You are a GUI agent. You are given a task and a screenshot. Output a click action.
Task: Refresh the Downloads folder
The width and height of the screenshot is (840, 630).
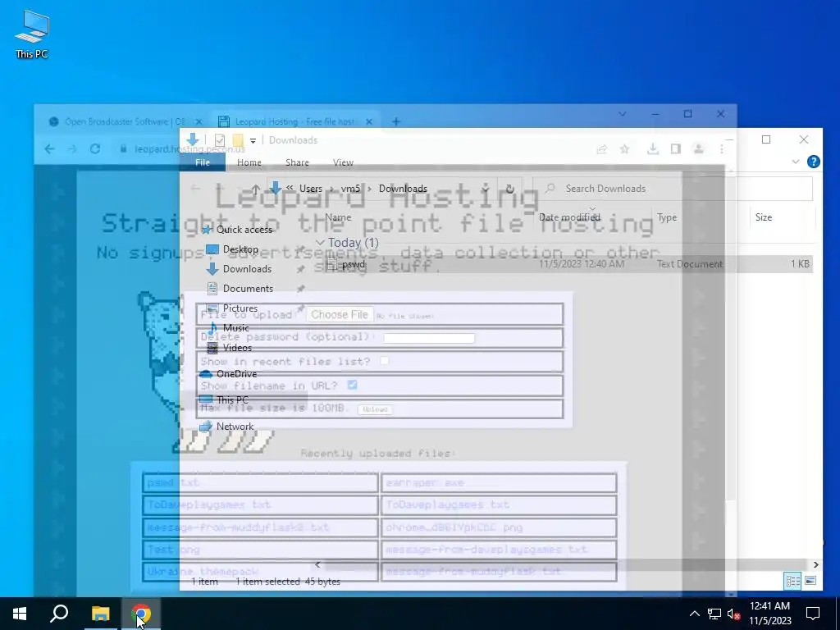tap(510, 189)
